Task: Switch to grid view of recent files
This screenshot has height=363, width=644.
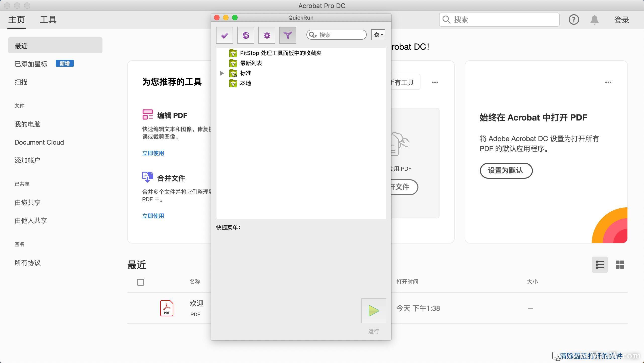Action: point(620,265)
